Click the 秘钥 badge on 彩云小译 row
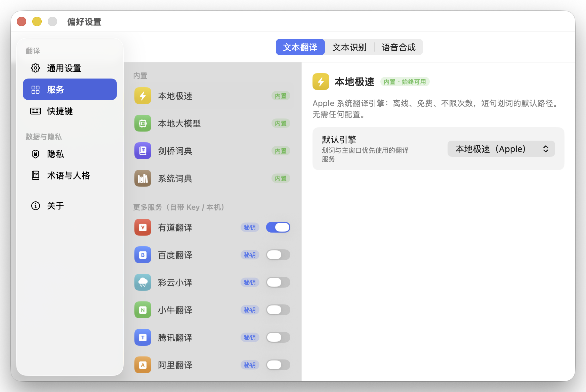Viewport: 586px width, 392px height. tap(250, 283)
